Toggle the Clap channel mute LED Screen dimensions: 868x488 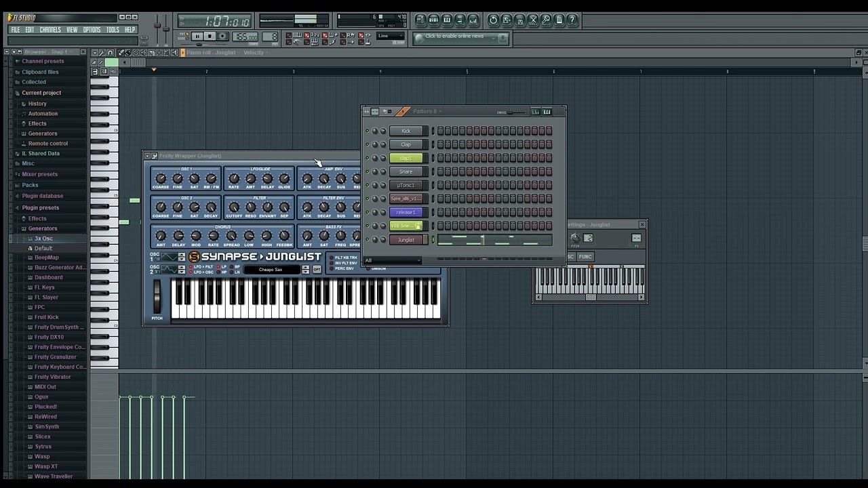tap(367, 144)
